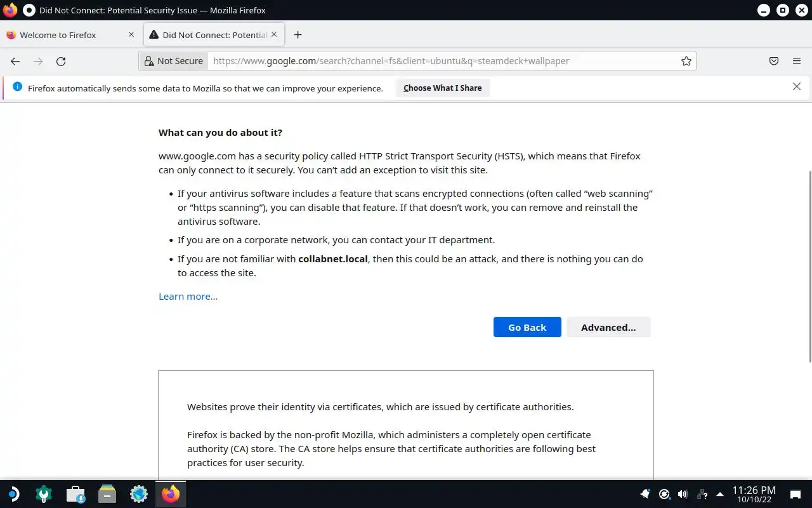Click the 11:26 PM clock
The image size is (812, 508).
click(x=754, y=494)
